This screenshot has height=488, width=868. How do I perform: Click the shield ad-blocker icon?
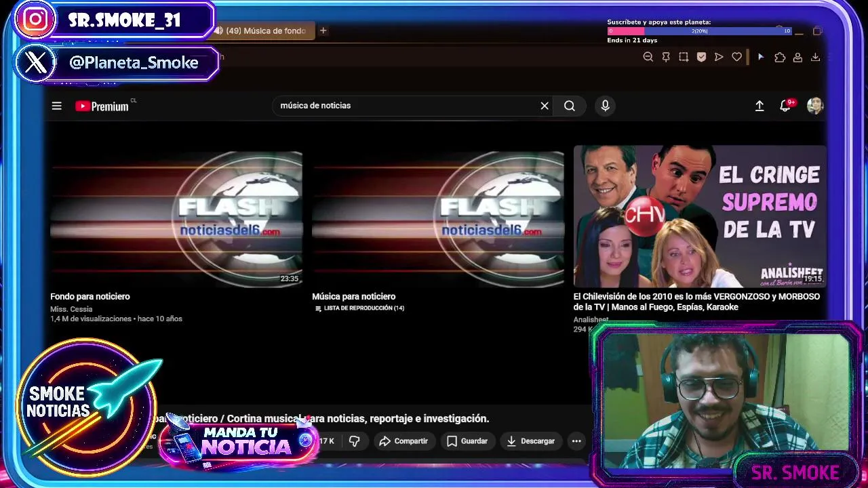click(701, 58)
